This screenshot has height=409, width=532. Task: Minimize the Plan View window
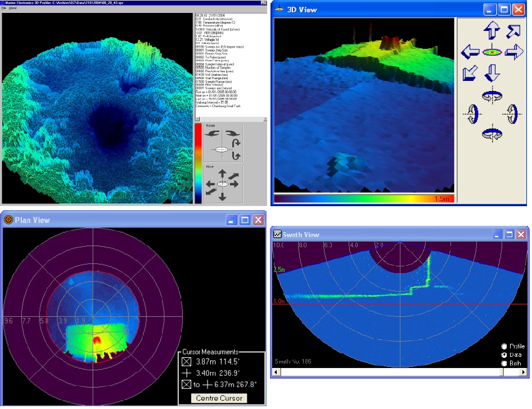(231, 220)
